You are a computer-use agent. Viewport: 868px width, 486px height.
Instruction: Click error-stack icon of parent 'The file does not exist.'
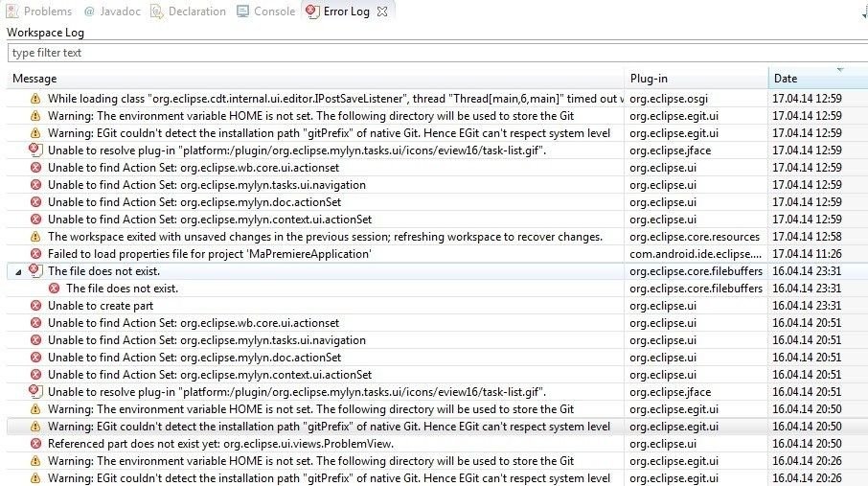click(x=35, y=270)
